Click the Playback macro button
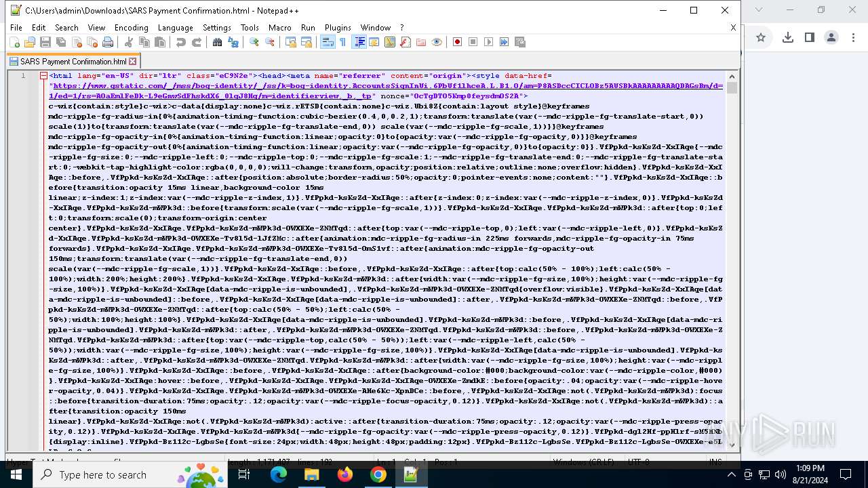 (x=488, y=42)
